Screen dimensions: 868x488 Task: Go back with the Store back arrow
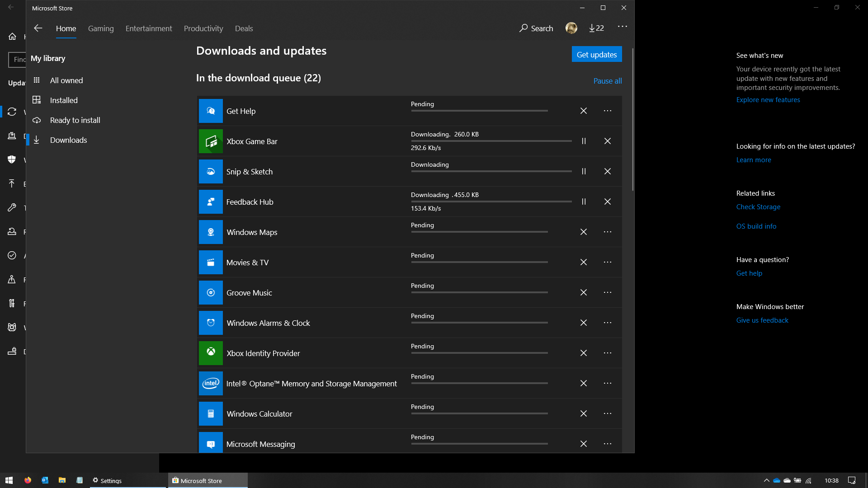click(38, 28)
